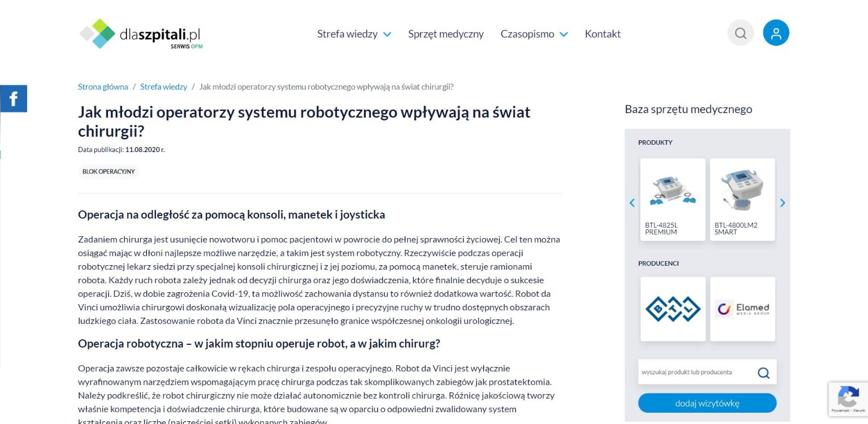Click the BLOK OPERACYJNY tag
This screenshot has width=868, height=424.
(108, 171)
